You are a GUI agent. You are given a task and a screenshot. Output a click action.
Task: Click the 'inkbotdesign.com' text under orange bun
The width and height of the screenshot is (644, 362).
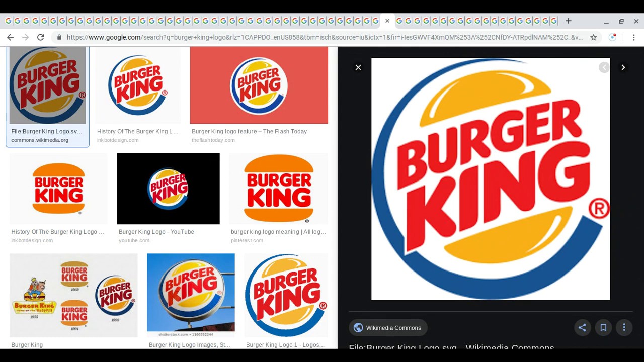click(x=32, y=241)
